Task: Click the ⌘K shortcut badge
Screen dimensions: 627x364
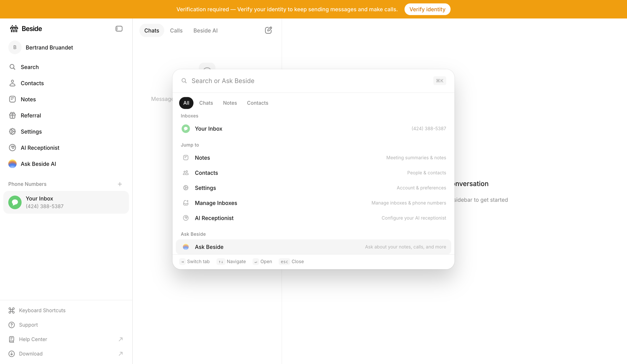Action: click(440, 81)
